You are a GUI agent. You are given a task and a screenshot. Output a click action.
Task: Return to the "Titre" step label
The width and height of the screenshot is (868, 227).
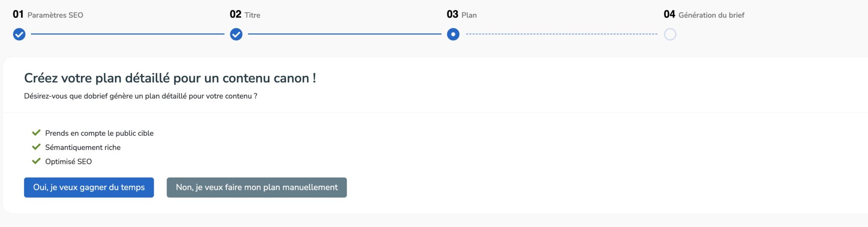pos(252,15)
